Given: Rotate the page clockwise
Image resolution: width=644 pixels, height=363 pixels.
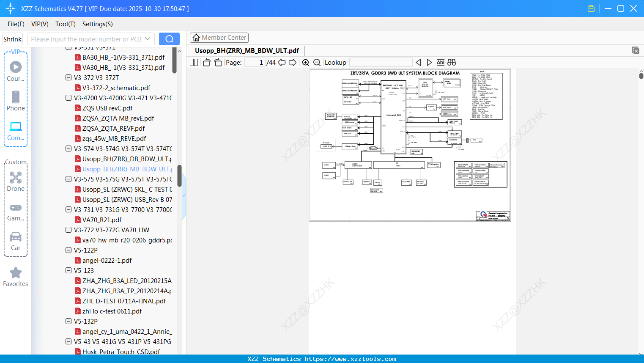Looking at the screenshot, I should point(218,63).
